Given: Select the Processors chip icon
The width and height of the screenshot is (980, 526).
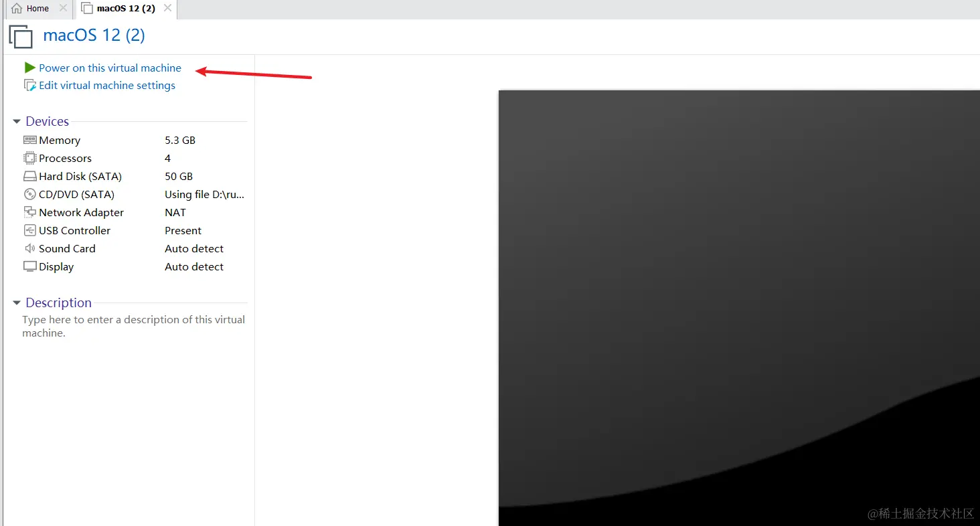Looking at the screenshot, I should 29,158.
